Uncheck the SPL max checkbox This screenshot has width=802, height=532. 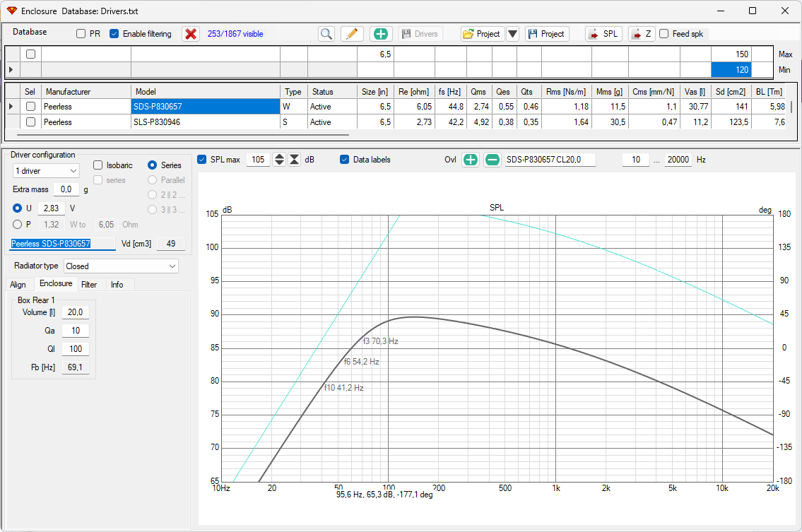pos(202,160)
